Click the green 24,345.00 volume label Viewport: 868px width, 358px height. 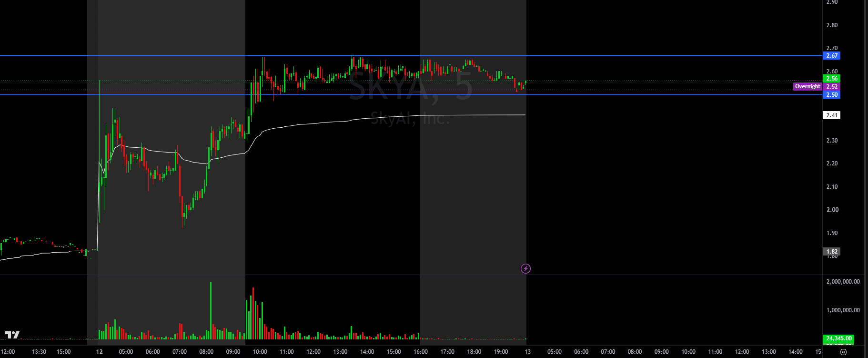(x=838, y=338)
